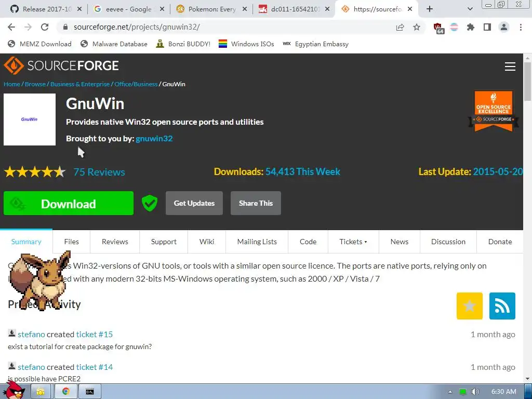Show hidden system tray icons
Screen dimensions: 532x399
450,392
